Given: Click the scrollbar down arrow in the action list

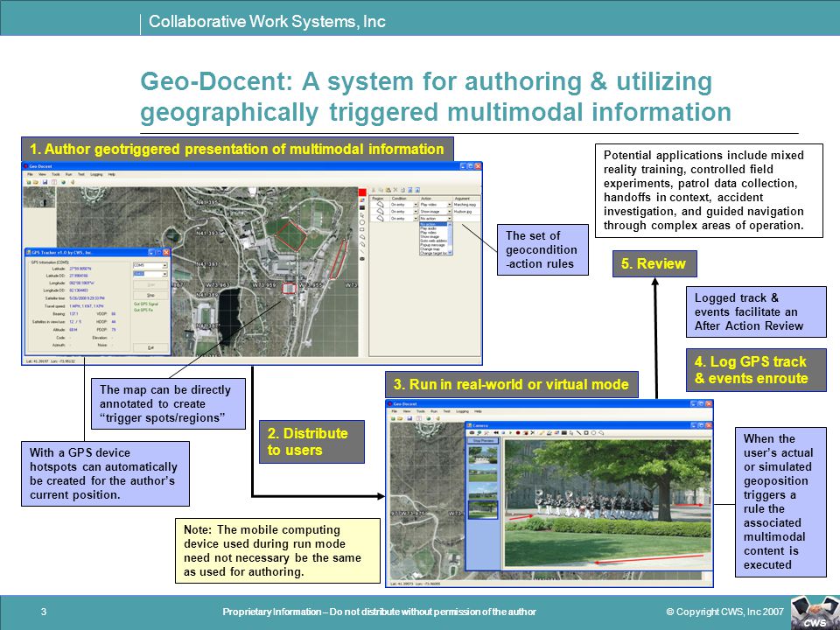Looking at the screenshot, I should [450, 253].
